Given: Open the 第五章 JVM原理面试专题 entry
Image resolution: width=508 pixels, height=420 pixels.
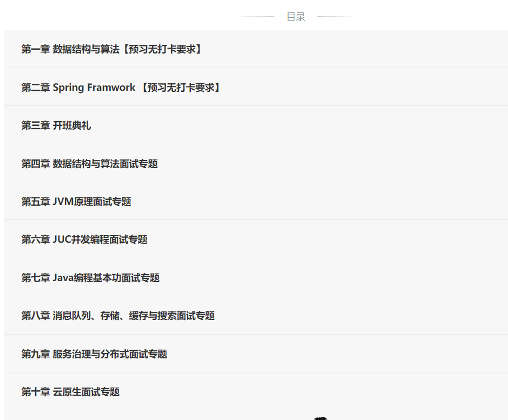Looking at the screenshot, I should pyautogui.click(x=77, y=201).
